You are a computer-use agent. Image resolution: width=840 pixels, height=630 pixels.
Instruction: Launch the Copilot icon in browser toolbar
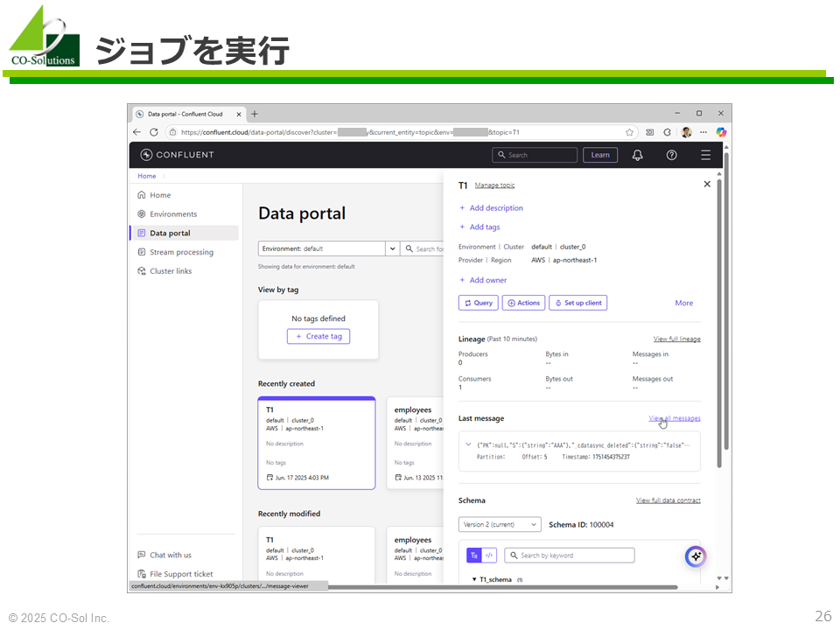tap(721, 132)
